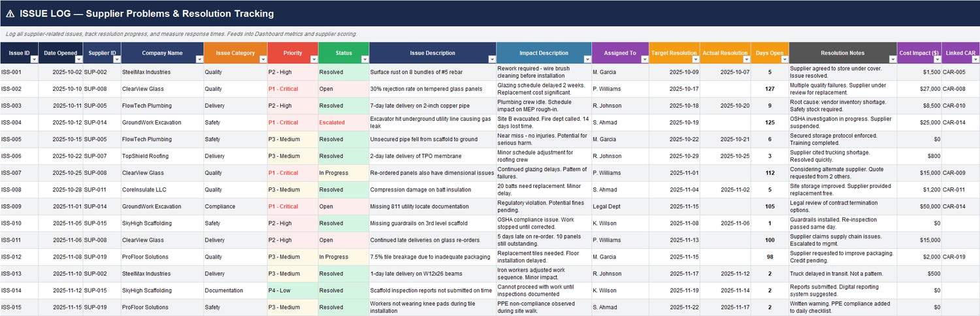
Task: Click 'OSHA investigation in progress' notes cell
Action: (843, 122)
